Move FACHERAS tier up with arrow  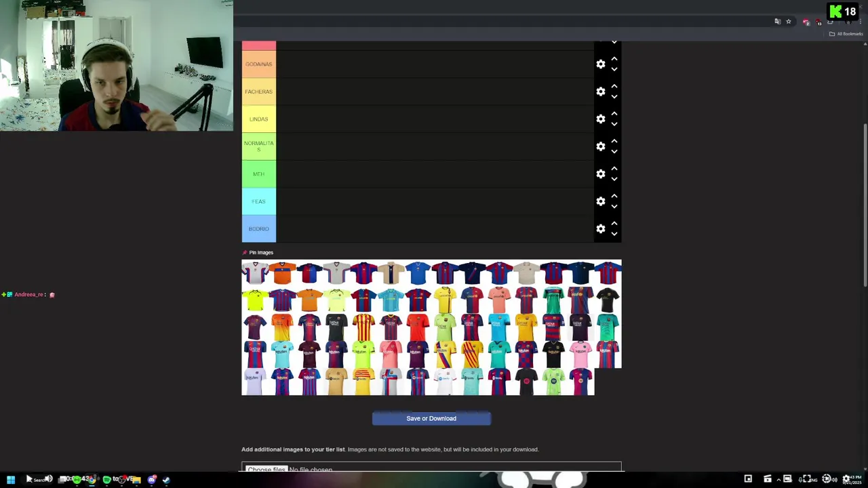(614, 86)
